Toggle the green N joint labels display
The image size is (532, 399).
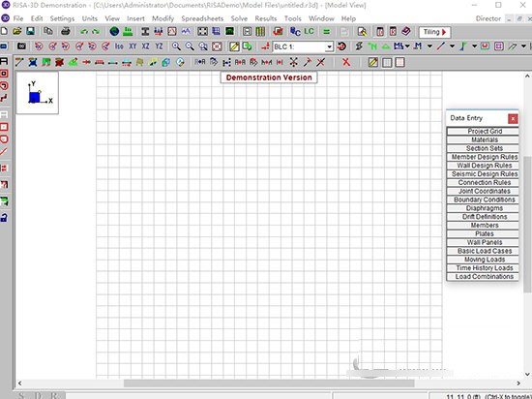click(372, 46)
